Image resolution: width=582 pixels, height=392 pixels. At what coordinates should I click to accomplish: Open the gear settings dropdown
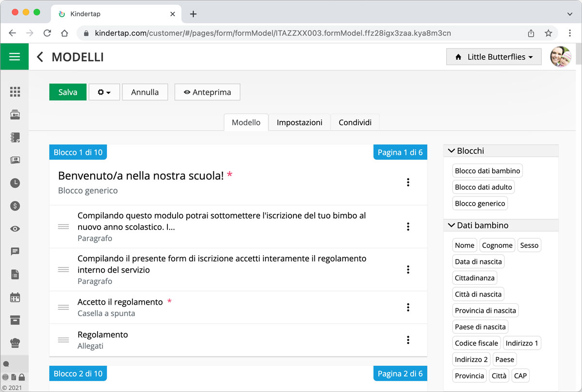(x=104, y=92)
